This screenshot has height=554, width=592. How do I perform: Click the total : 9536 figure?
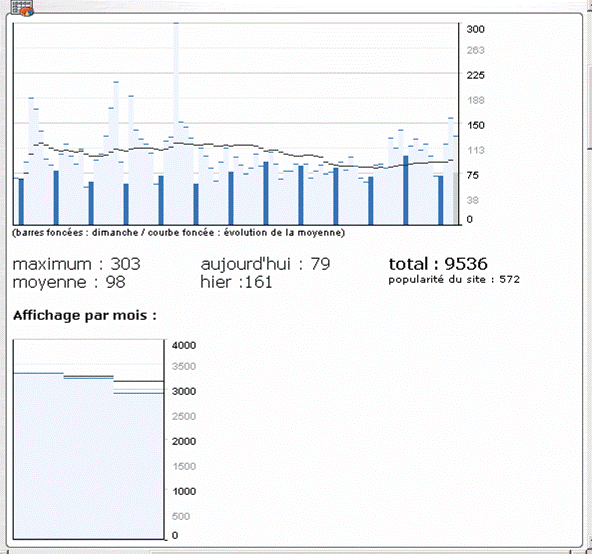438,264
